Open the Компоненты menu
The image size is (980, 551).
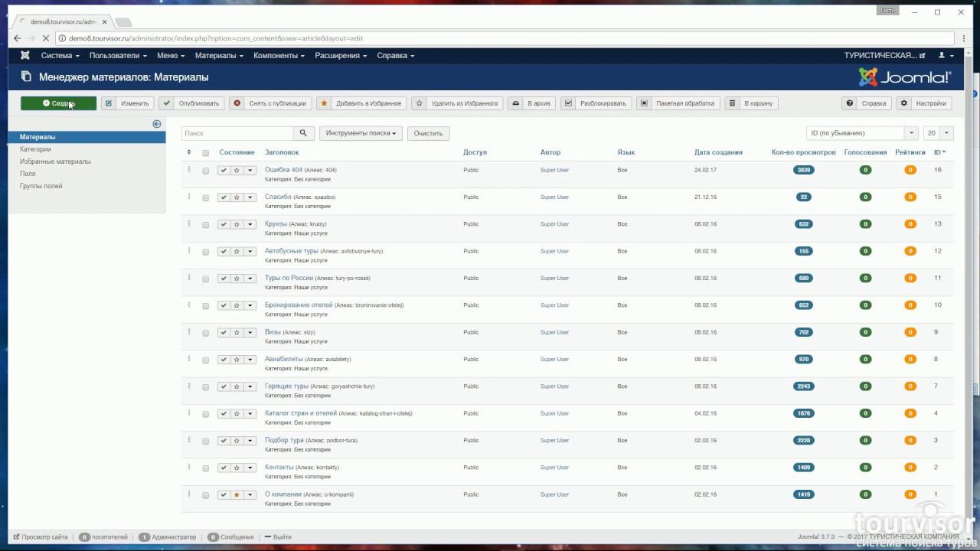[279, 55]
